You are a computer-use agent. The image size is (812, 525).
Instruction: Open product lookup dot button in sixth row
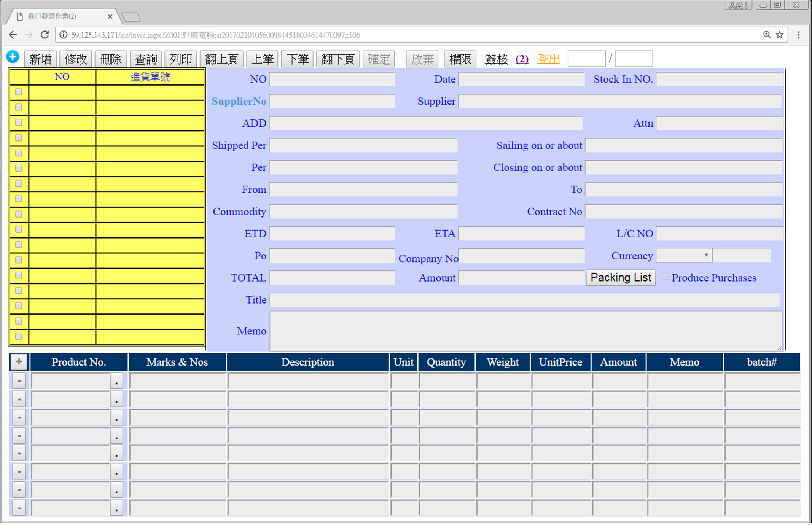pyautogui.click(x=116, y=472)
